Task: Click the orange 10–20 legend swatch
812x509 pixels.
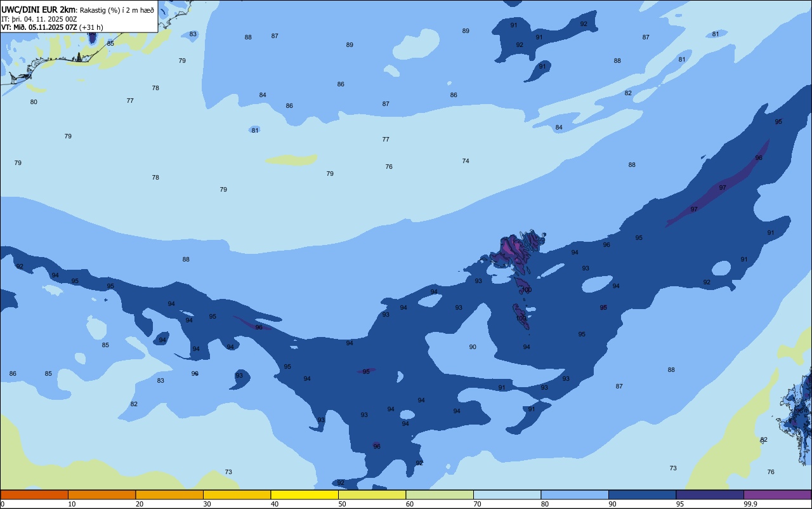Action: [101, 494]
